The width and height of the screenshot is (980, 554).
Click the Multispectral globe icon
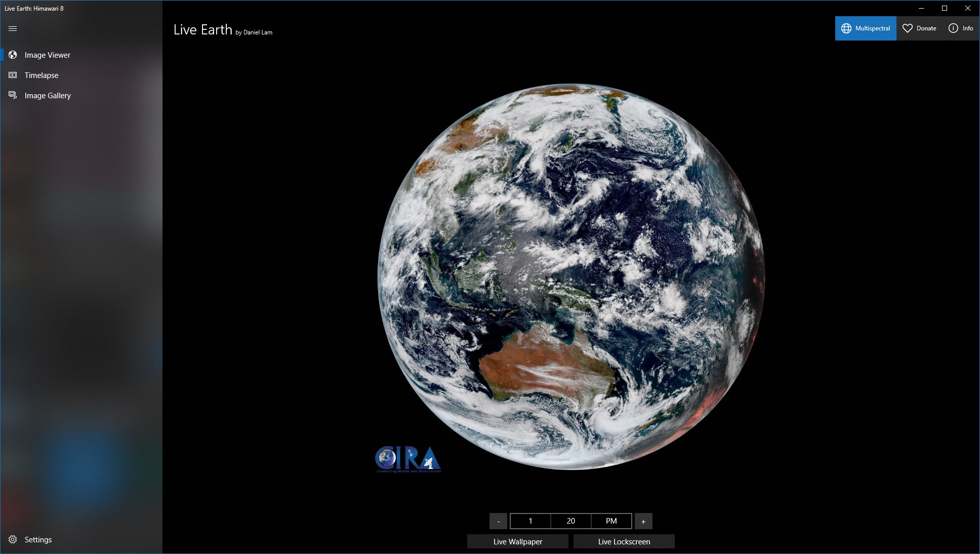846,28
